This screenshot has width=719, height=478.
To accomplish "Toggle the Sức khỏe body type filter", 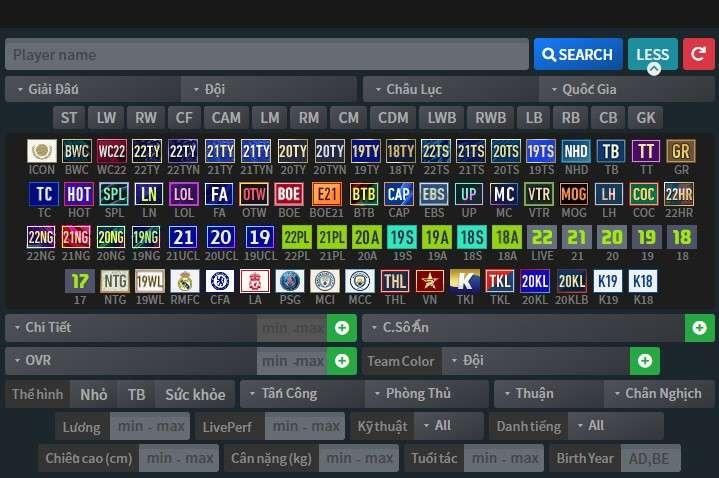I will (x=195, y=394).
